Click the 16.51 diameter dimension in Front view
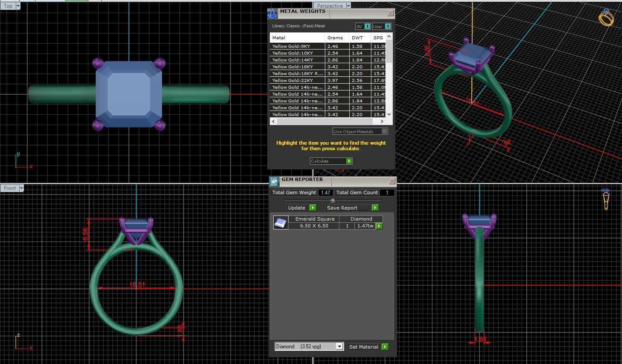This screenshot has height=364, width=622. pos(137,285)
